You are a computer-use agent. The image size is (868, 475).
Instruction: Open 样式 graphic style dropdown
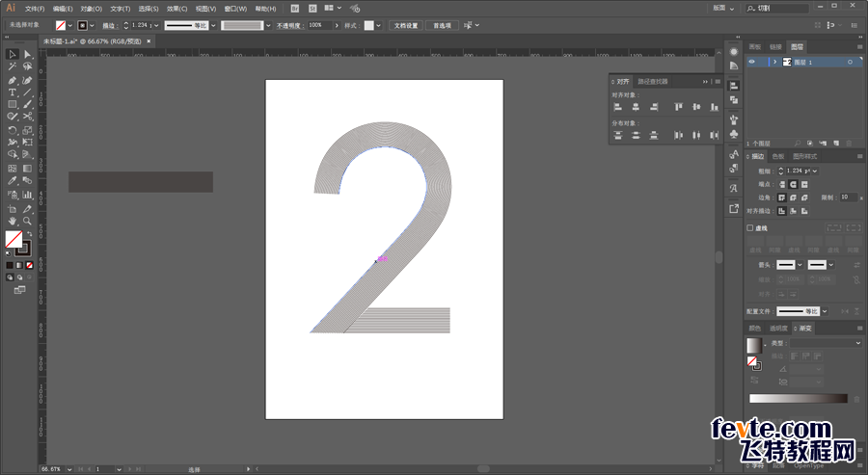point(379,25)
